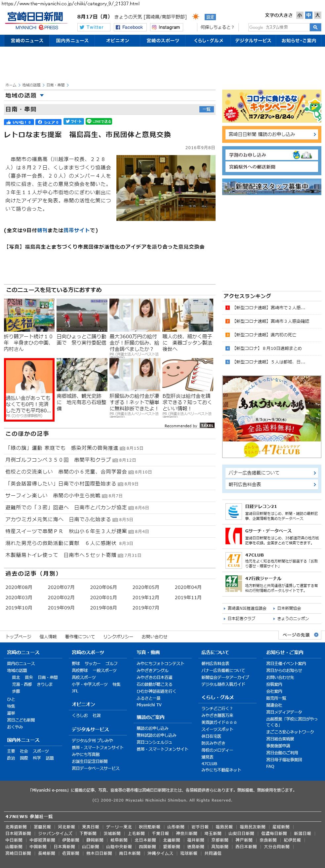
Task: Open お知らせ・ご案内 menu
Action: pyautogui.click(x=299, y=40)
